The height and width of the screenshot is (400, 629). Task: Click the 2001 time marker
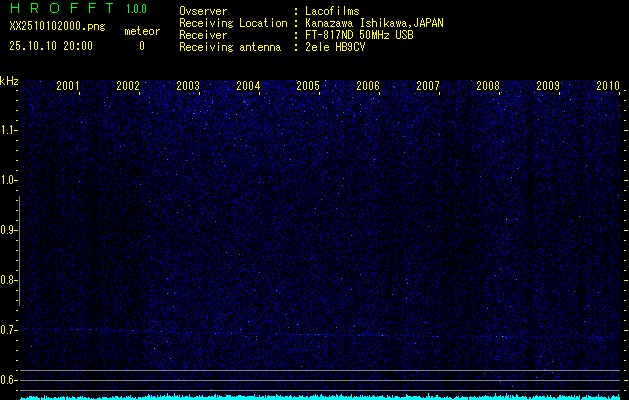point(68,86)
